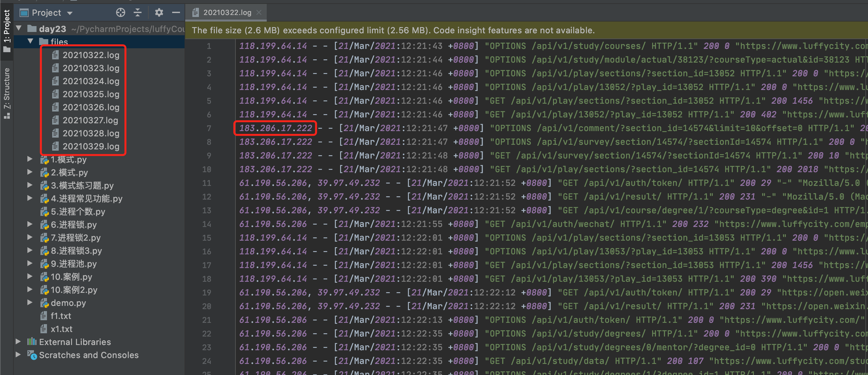Expand the 6.进程锁.py tree node
Viewport: 868px width, 375px height.
30,224
